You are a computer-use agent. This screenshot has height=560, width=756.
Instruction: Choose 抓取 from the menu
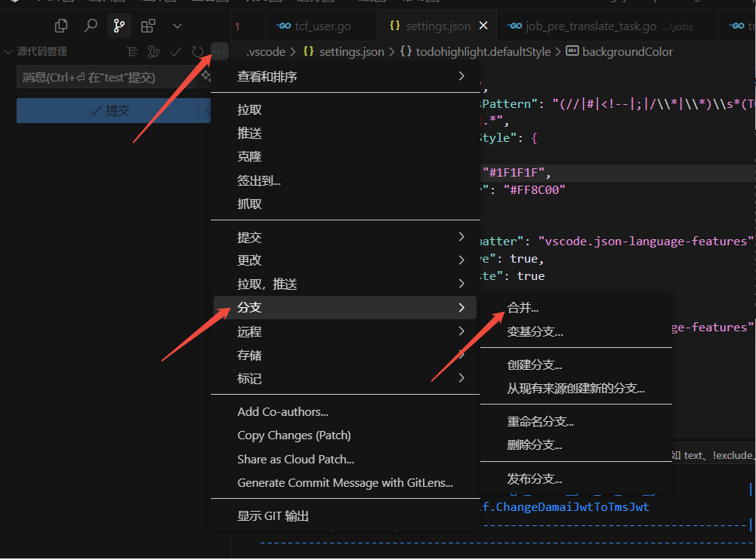point(345,205)
